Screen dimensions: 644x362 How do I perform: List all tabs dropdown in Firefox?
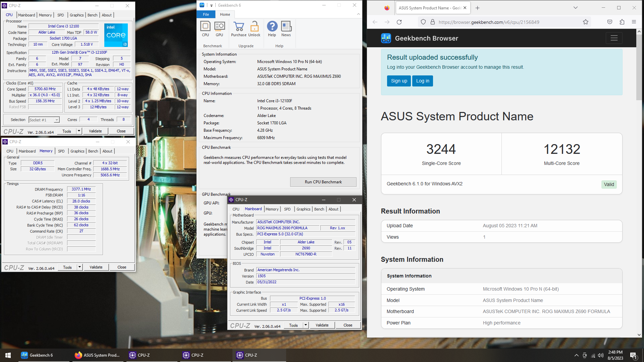point(576,8)
